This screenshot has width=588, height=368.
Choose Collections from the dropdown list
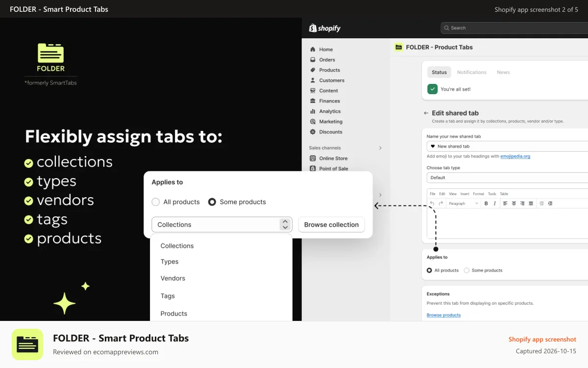[177, 246]
